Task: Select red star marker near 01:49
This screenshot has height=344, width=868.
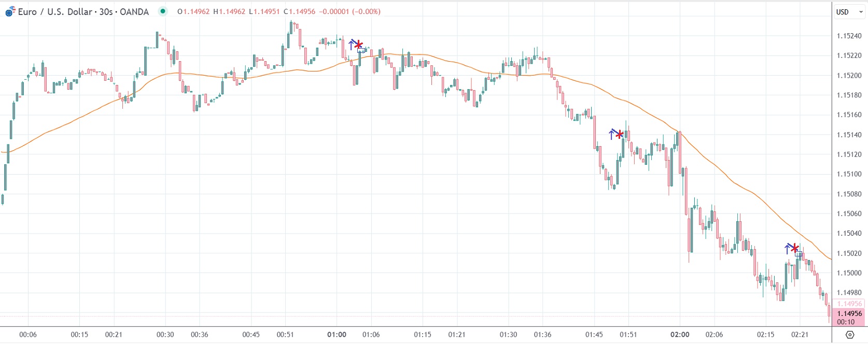Action: 619,135
